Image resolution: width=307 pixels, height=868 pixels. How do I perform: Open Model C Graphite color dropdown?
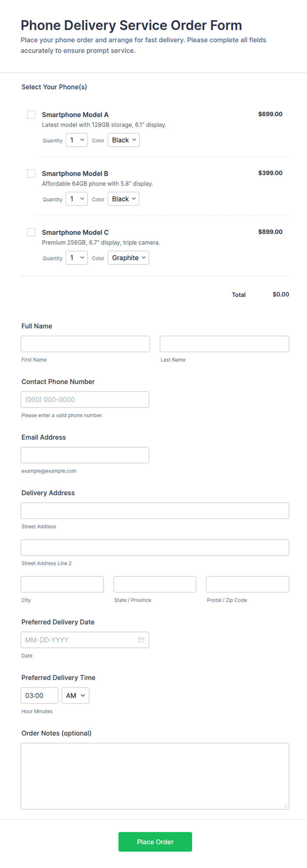point(128,258)
